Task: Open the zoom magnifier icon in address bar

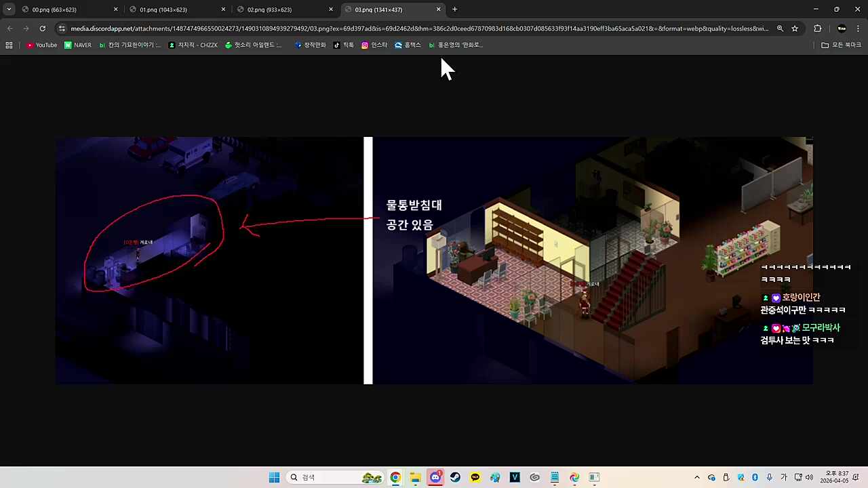Action: click(x=780, y=28)
